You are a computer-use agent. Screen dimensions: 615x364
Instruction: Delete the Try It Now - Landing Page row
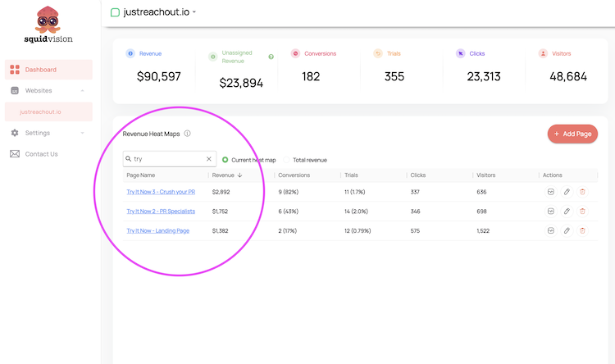coord(582,231)
